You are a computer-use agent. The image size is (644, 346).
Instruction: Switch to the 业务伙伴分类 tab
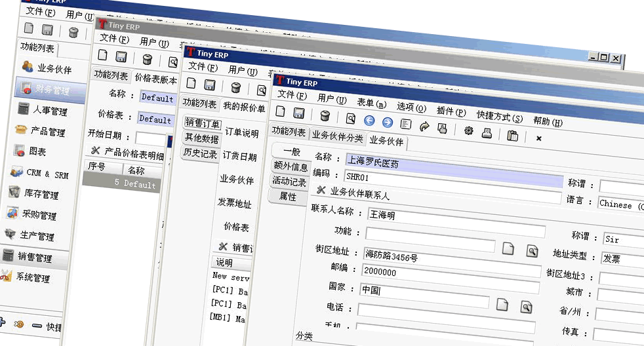[x=337, y=137]
